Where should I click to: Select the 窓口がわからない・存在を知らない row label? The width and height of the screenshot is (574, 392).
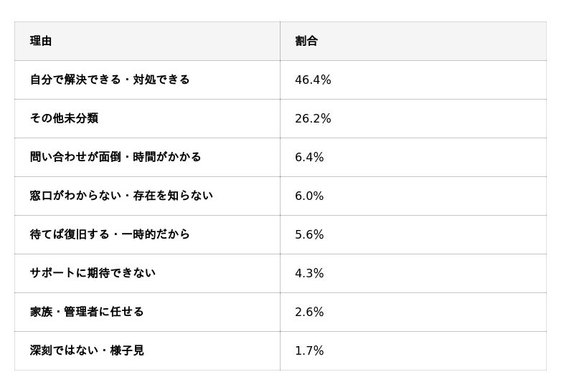(x=121, y=196)
